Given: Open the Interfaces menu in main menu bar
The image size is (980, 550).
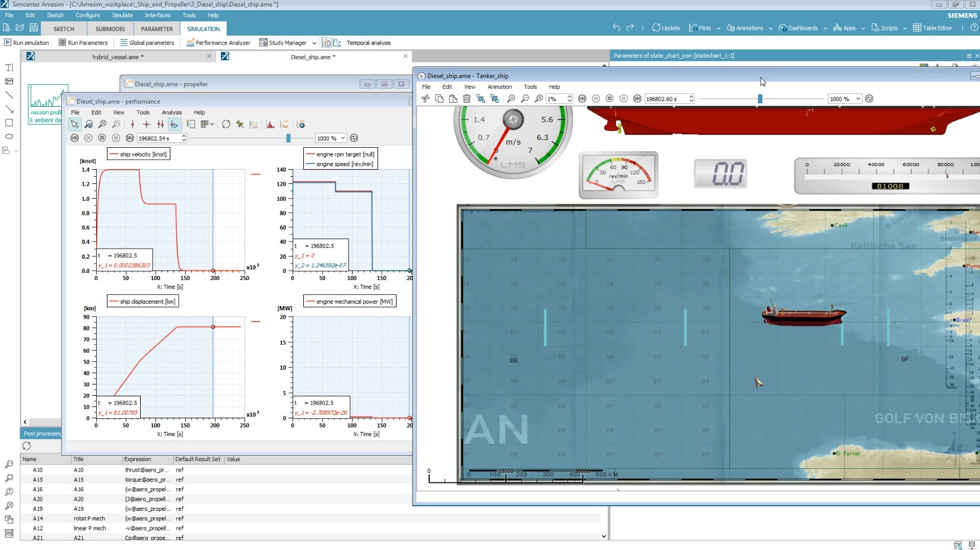Looking at the screenshot, I should 157,15.
